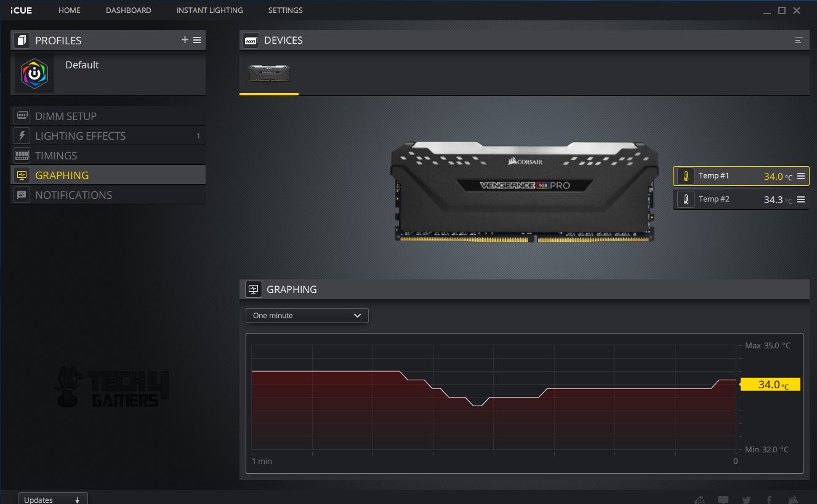Open the devices panel options menu

tap(799, 40)
